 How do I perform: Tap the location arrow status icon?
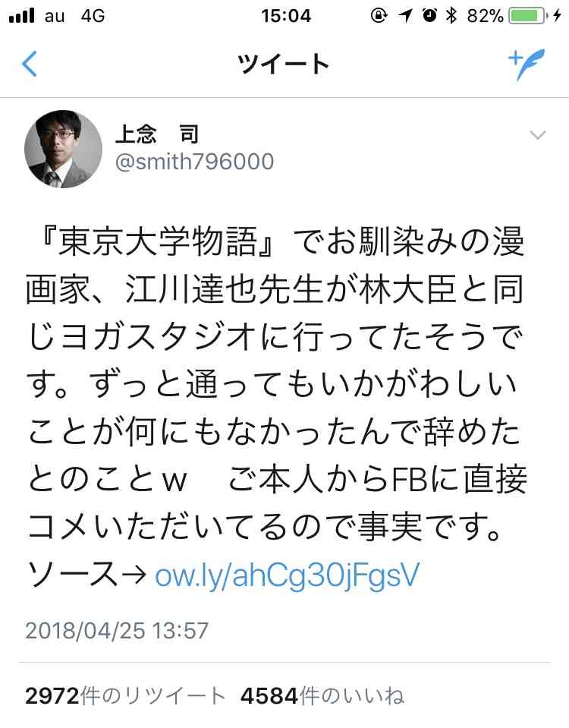[x=405, y=16]
